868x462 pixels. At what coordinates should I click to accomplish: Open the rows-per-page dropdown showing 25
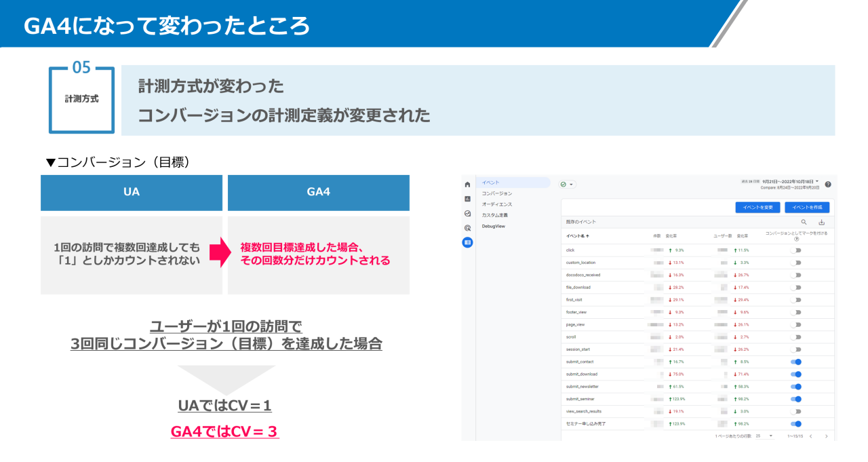763,436
